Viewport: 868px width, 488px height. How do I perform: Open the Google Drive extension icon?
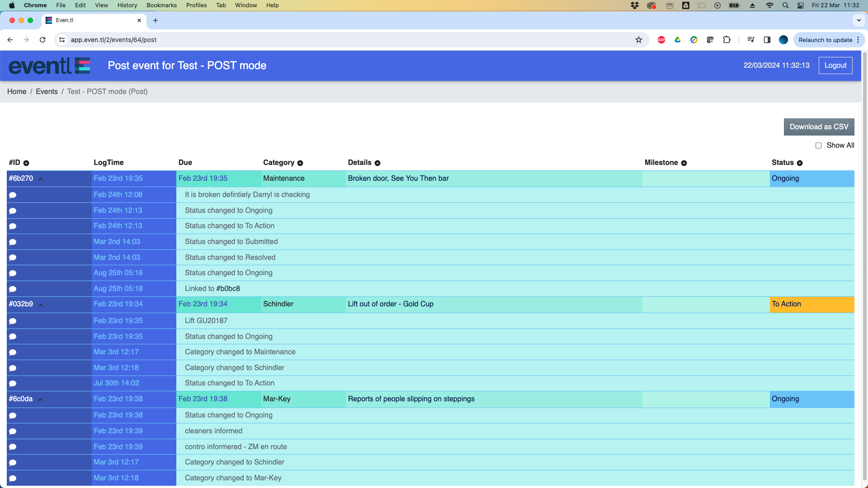coord(678,40)
